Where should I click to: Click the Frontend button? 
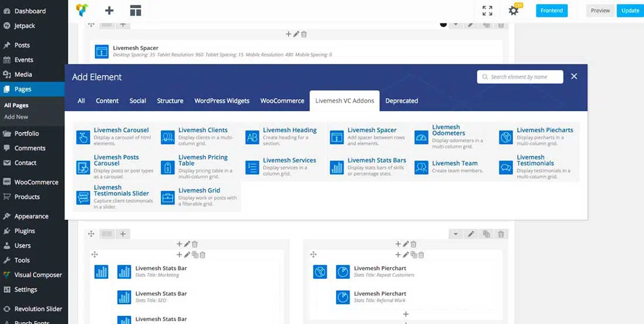(551, 11)
